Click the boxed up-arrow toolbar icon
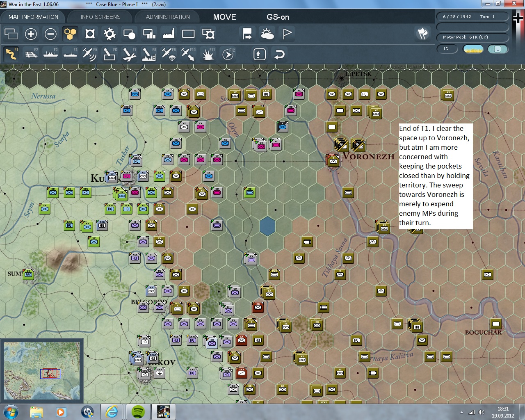 click(x=260, y=54)
